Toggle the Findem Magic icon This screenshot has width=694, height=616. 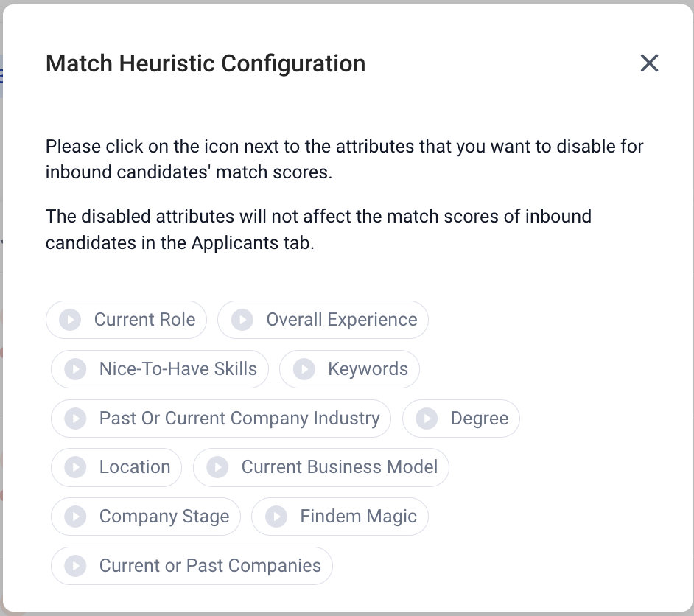(276, 516)
